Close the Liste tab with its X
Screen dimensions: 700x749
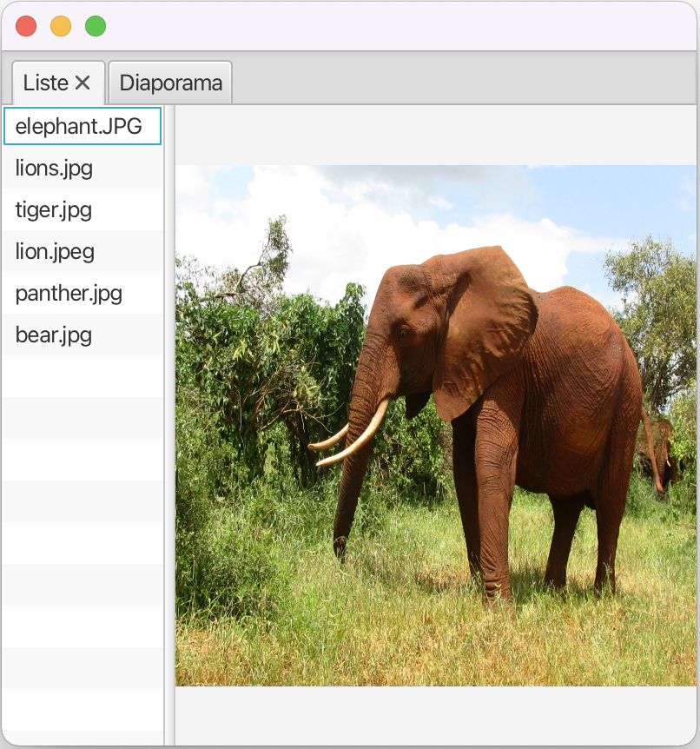tap(83, 83)
